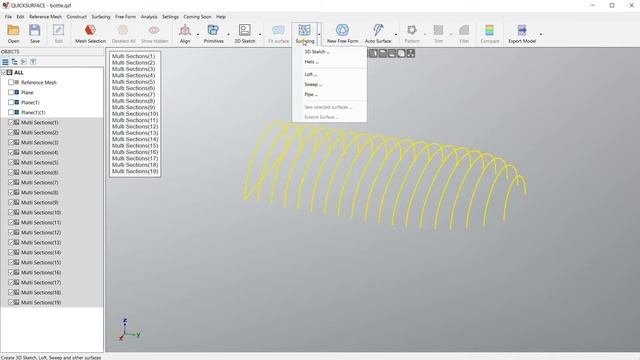This screenshot has height=360, width=640.
Task: Check the Plane(1) visibility checkbox
Action: coord(11,102)
